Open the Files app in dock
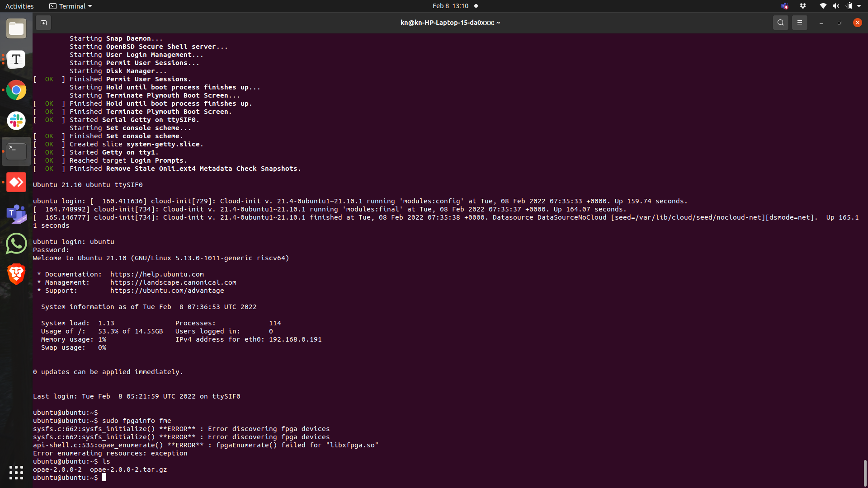The height and width of the screenshot is (488, 868). tap(16, 29)
